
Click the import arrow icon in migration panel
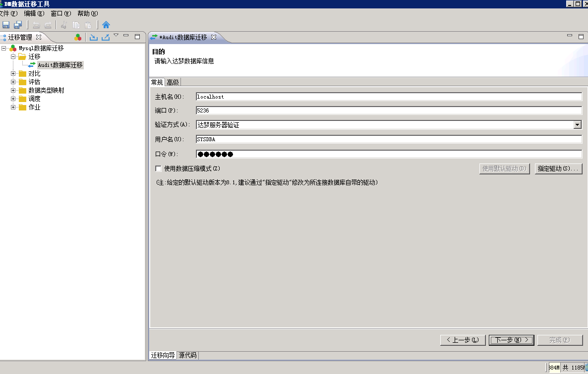pos(93,37)
